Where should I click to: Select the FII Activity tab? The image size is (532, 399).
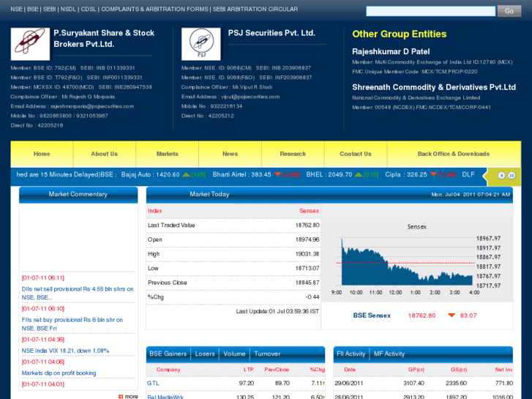(x=351, y=354)
